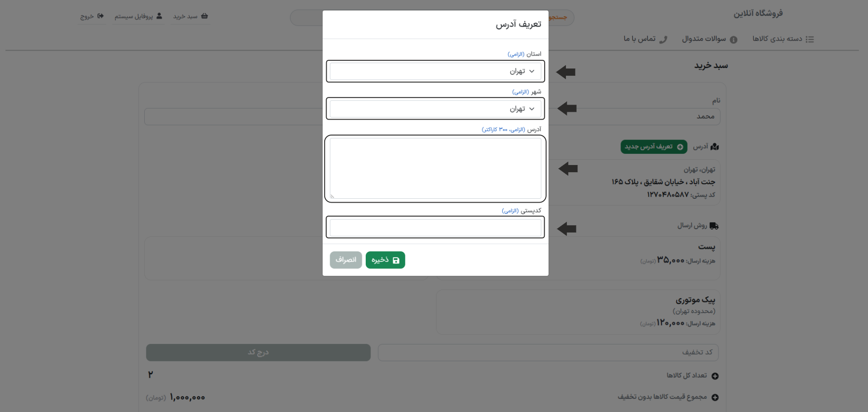This screenshot has width=868, height=412.
Task: Select the motorcycle courier shipping option
Action: click(578, 312)
